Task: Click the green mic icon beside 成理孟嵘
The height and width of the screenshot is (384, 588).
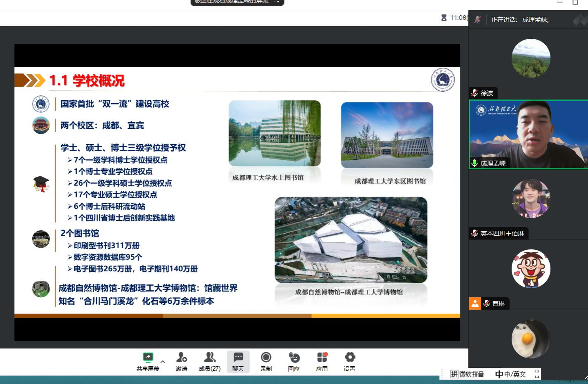Action: pos(474,163)
